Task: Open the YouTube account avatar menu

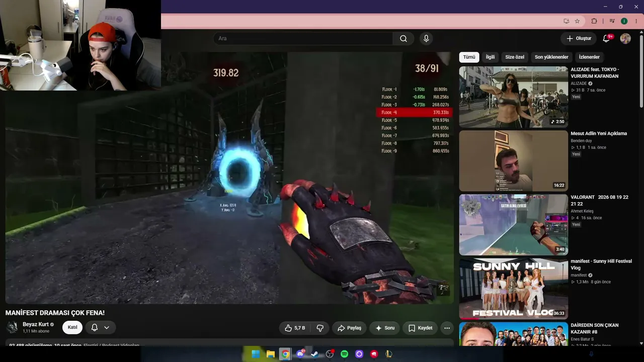Action: (x=625, y=39)
